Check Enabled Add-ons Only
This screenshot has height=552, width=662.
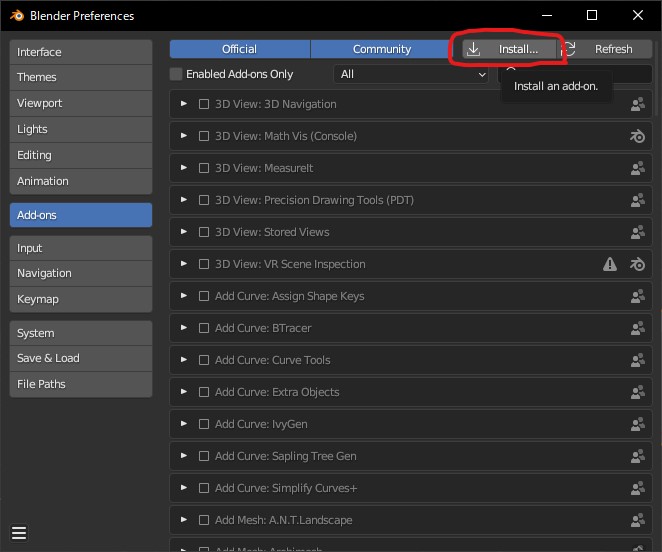pyautogui.click(x=176, y=74)
